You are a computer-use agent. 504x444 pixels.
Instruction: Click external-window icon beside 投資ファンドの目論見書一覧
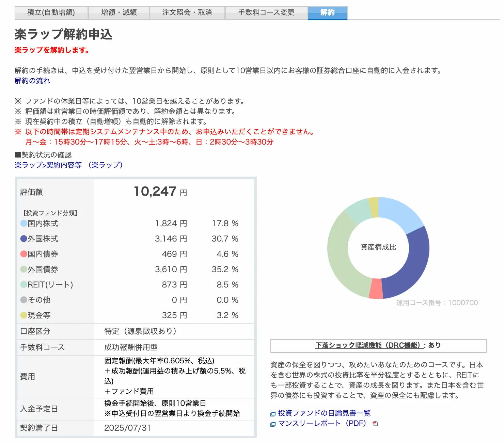(x=273, y=414)
